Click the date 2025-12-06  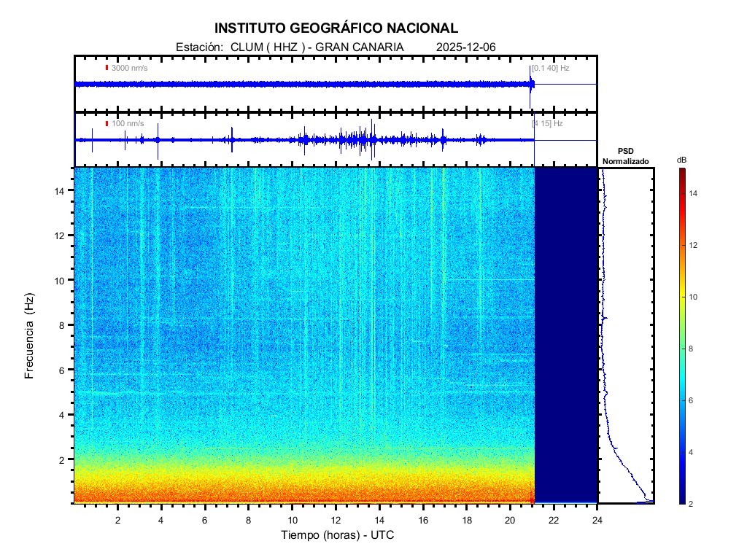click(465, 47)
